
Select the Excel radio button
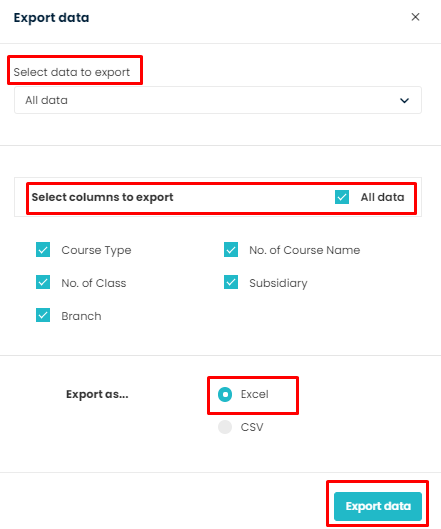pos(225,394)
